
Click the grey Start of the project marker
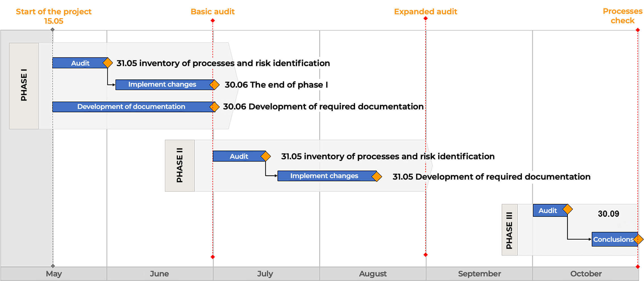click(x=53, y=30)
